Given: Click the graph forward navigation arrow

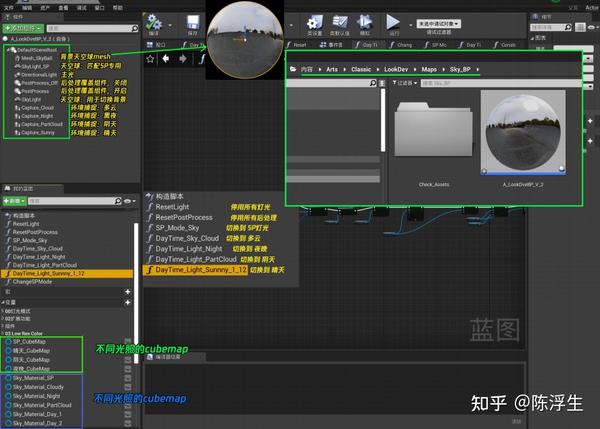Looking at the screenshot, I should [183, 59].
